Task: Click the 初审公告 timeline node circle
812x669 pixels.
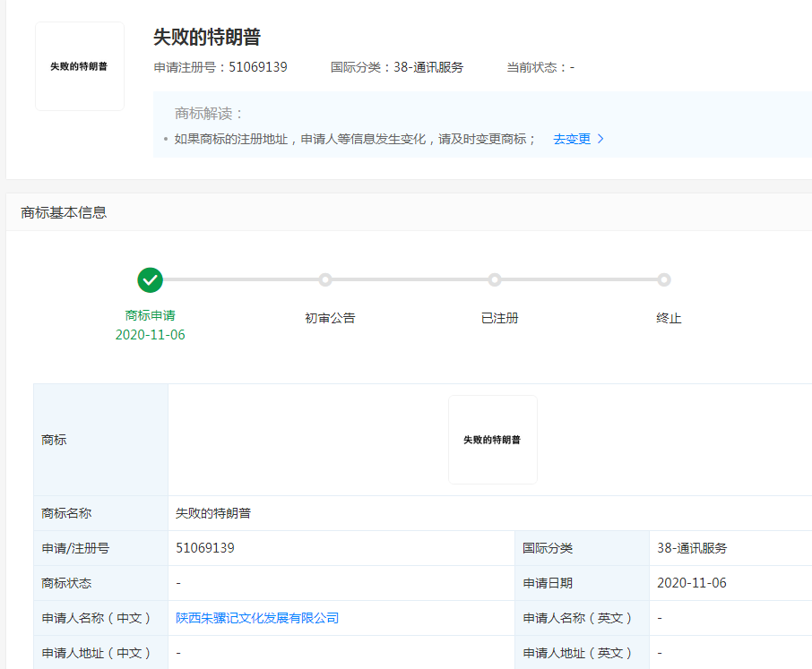Action: pos(324,279)
